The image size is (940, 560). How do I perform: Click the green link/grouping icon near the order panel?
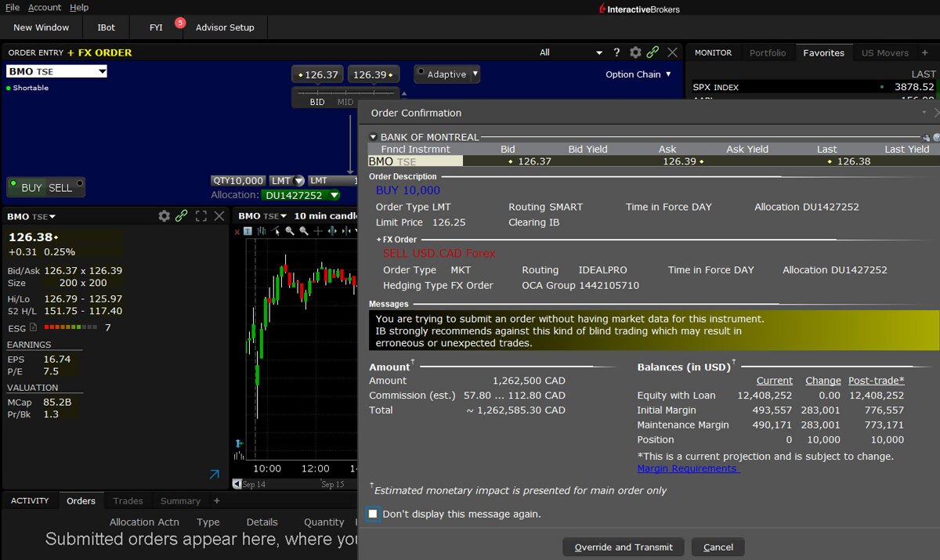point(653,52)
